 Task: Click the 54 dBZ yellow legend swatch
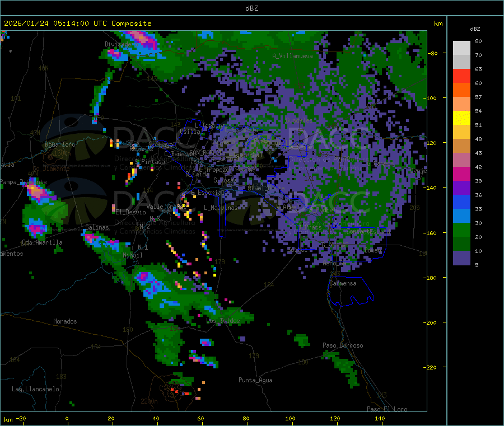[461, 118]
